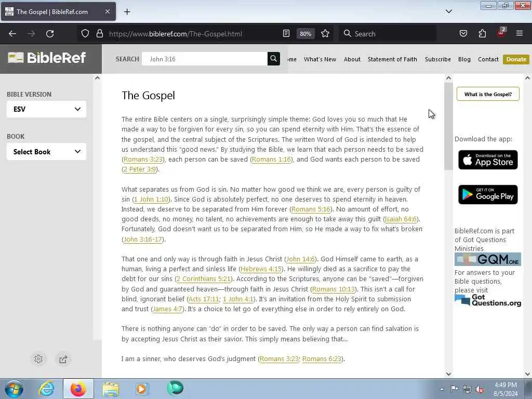
Task: Open the Acts 17:11 link
Action: (x=204, y=299)
